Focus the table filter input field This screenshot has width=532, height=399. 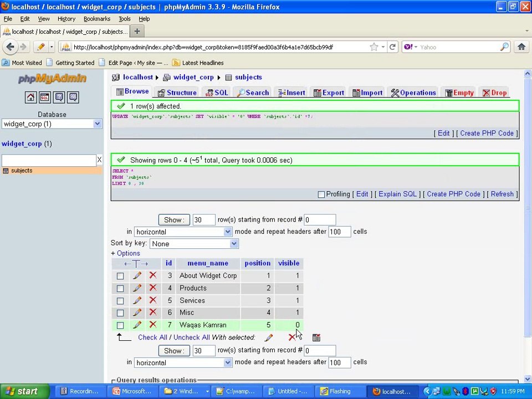coord(49,160)
